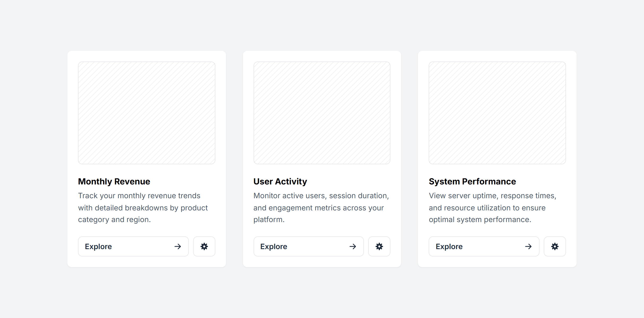Select the System Performance chart placeholder image
The height and width of the screenshot is (318, 644).
(x=497, y=113)
